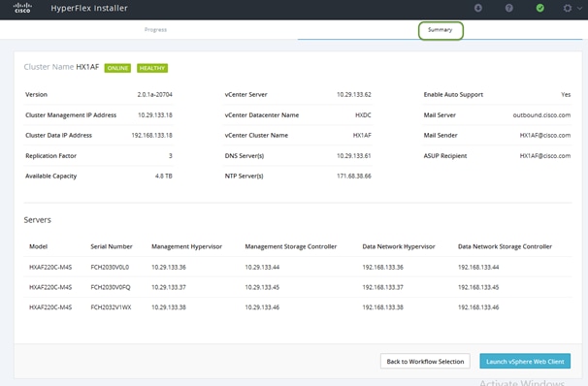588x386 pixels.
Task: Select data storage controller IP 192.168.133.44
Action: (x=478, y=268)
